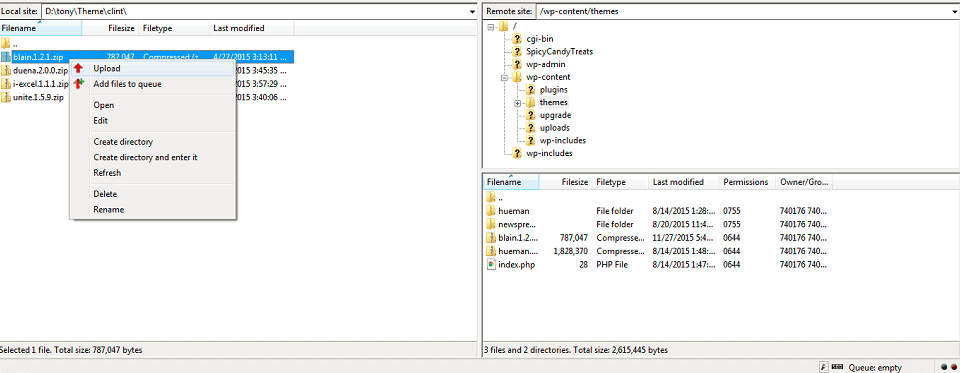This screenshot has width=960, height=373.
Task: Click the wp-content folder icon in tree
Action: [516, 77]
